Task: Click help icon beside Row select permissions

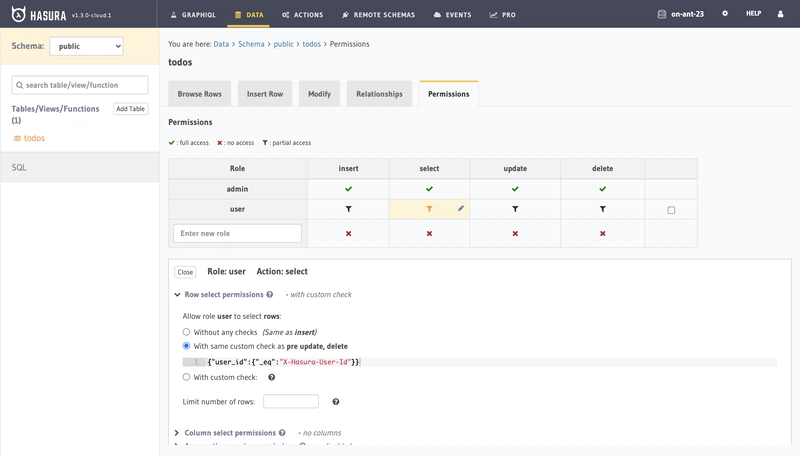Action: (269, 294)
